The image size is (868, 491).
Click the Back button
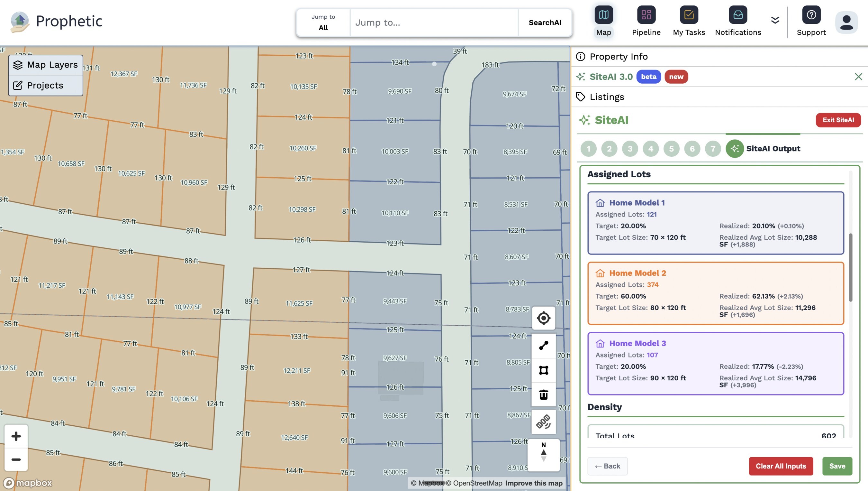(x=607, y=466)
